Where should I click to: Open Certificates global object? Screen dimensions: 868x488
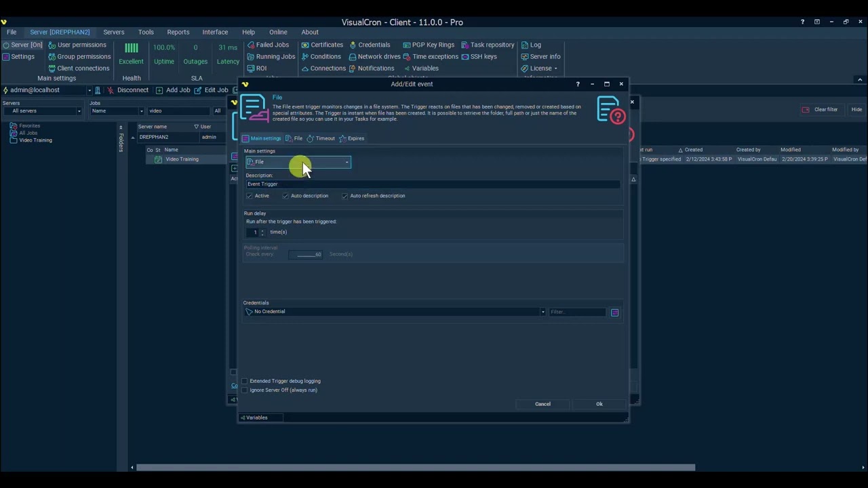click(322, 45)
